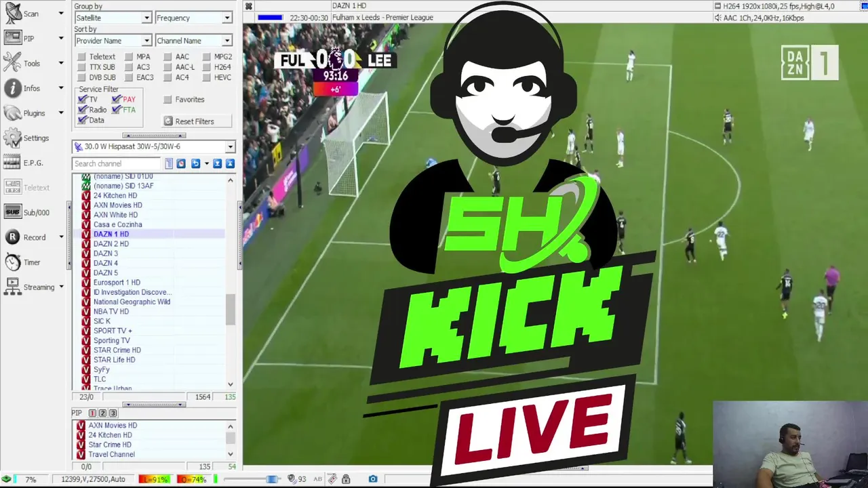
Task: Open the Tools sidebar icon
Action: point(13,63)
